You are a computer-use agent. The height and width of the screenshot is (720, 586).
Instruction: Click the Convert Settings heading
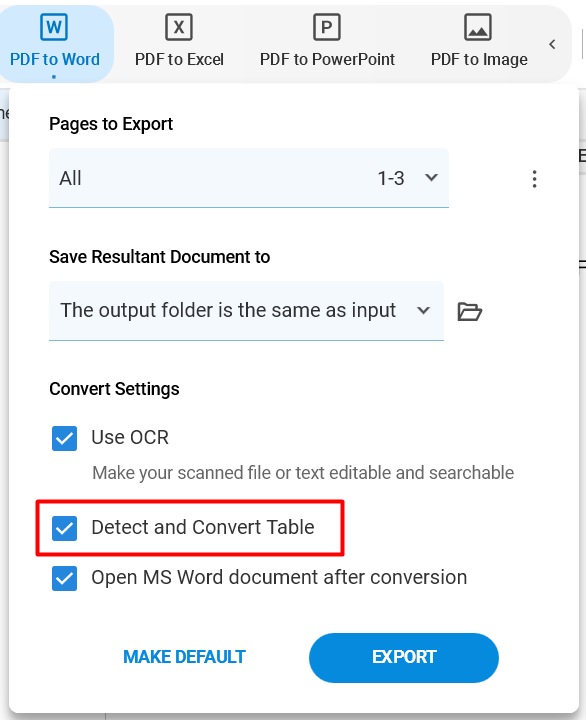pyautogui.click(x=114, y=389)
